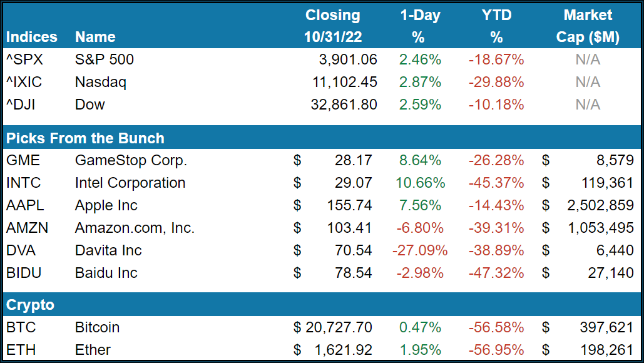This screenshot has width=644, height=363.
Task: Select Dow YTD value -10.18%
Action: coord(496,105)
